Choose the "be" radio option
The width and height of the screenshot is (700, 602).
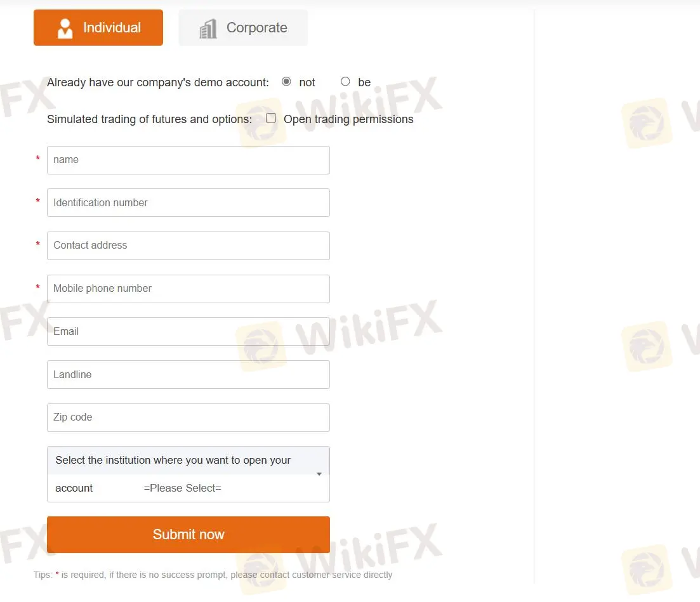click(x=345, y=82)
